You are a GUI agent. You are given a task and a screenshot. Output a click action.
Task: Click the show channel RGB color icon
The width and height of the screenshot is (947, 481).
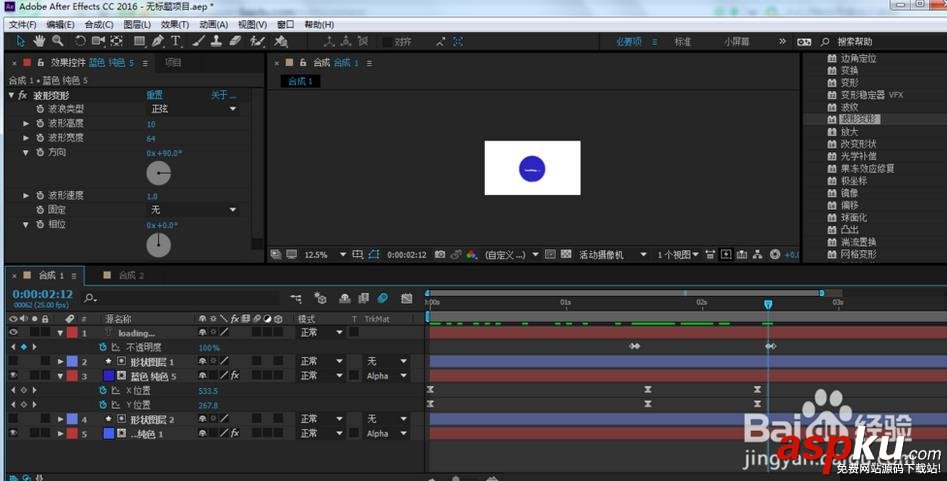point(472,254)
